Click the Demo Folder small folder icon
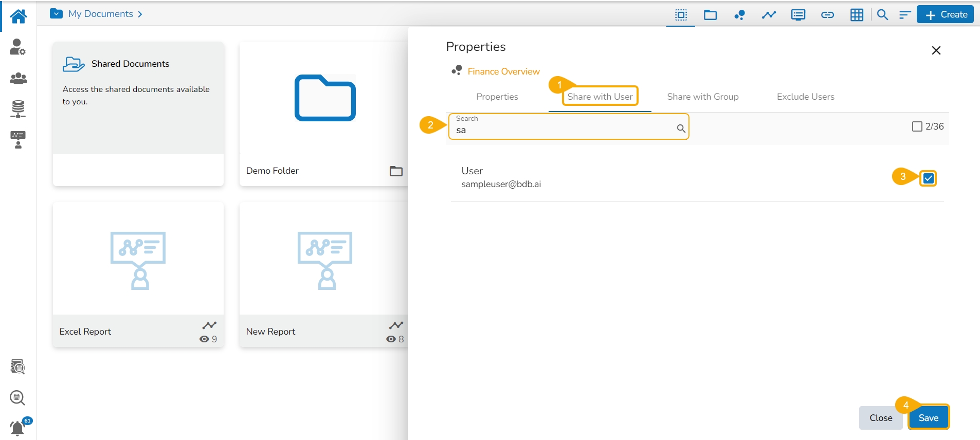This screenshot has width=980, height=440. tap(396, 171)
